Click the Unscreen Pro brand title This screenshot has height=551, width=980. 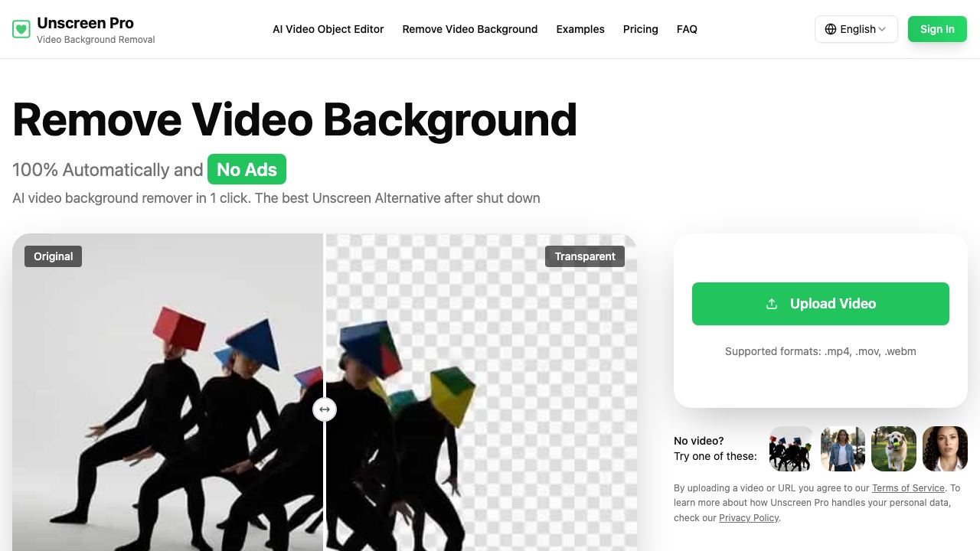pyautogui.click(x=85, y=23)
